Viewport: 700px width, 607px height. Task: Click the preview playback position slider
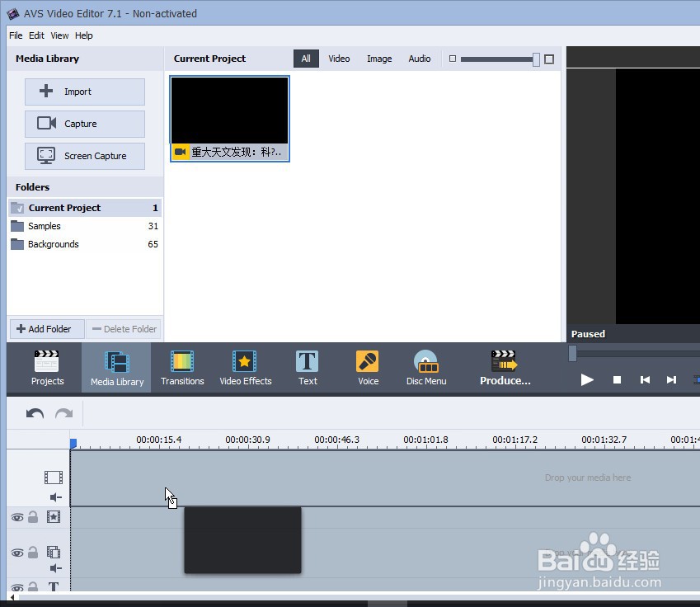(572, 354)
